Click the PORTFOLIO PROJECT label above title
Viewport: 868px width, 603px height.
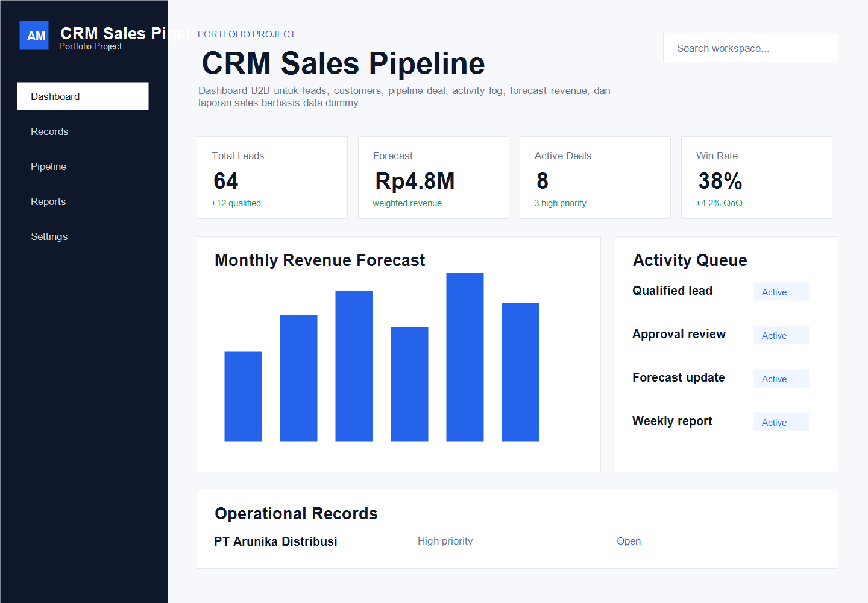(247, 34)
